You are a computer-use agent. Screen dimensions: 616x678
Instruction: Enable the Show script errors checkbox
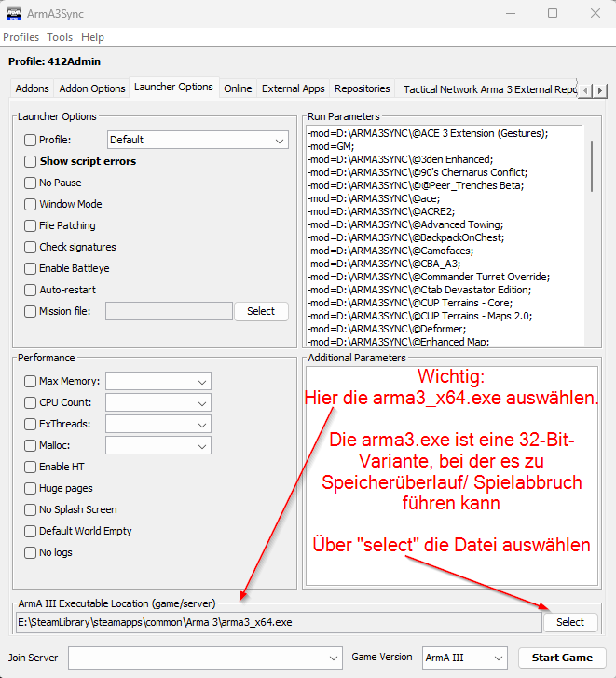coord(31,161)
